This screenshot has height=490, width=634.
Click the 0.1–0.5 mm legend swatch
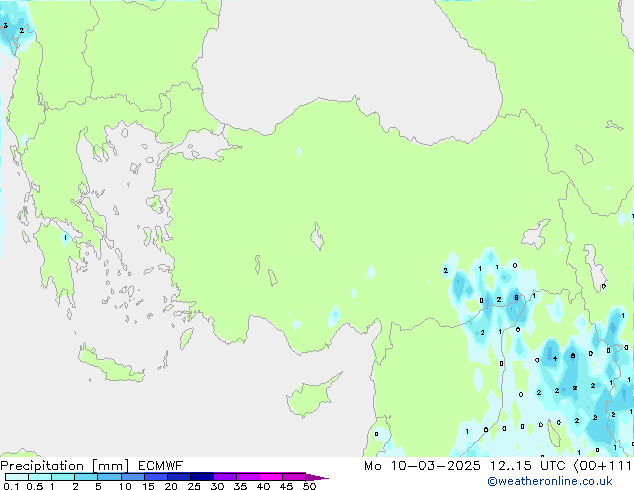click(x=17, y=477)
